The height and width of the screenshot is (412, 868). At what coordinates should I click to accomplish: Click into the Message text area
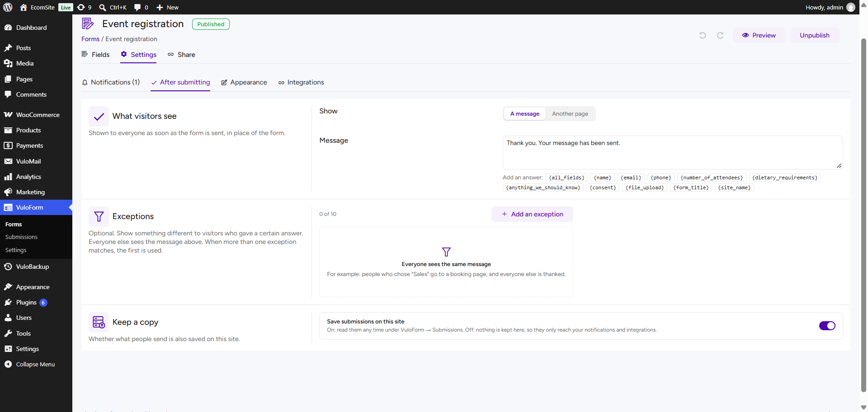(673, 152)
